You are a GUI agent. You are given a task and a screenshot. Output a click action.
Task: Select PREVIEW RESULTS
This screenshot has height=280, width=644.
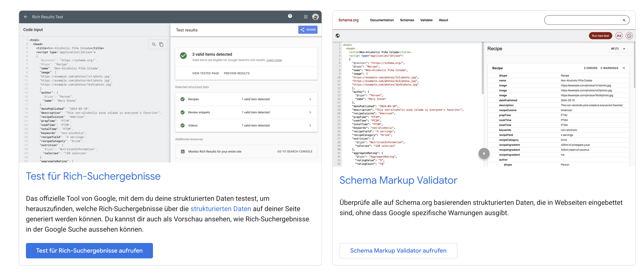[237, 73]
